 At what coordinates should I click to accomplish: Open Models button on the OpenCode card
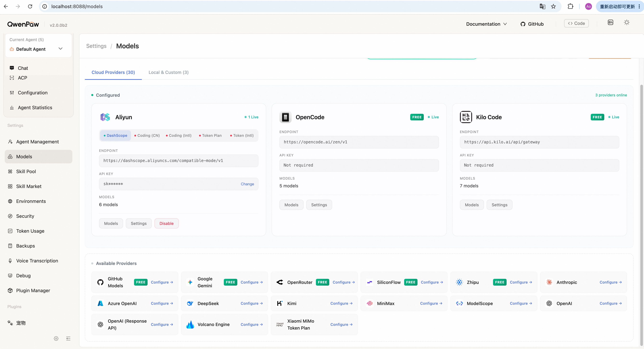coord(291,205)
